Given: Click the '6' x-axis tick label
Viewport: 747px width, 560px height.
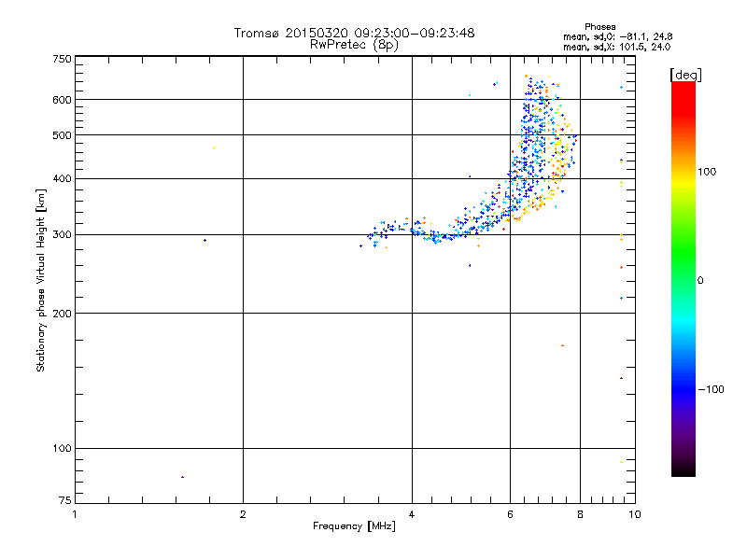Looking at the screenshot, I should (510, 514).
